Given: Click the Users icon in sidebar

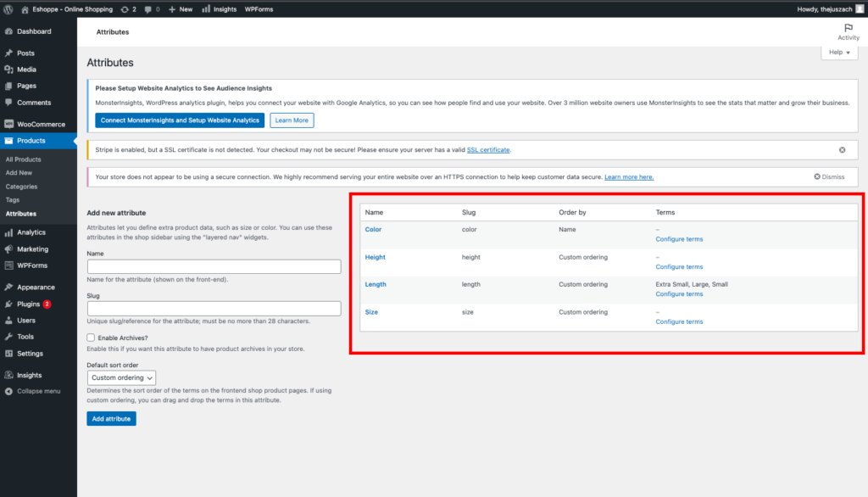Looking at the screenshot, I should (8, 321).
